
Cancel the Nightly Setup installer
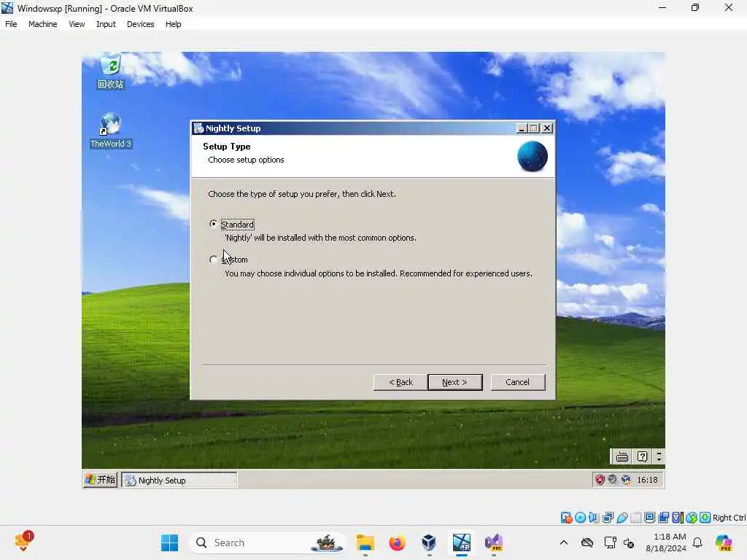[x=517, y=382]
